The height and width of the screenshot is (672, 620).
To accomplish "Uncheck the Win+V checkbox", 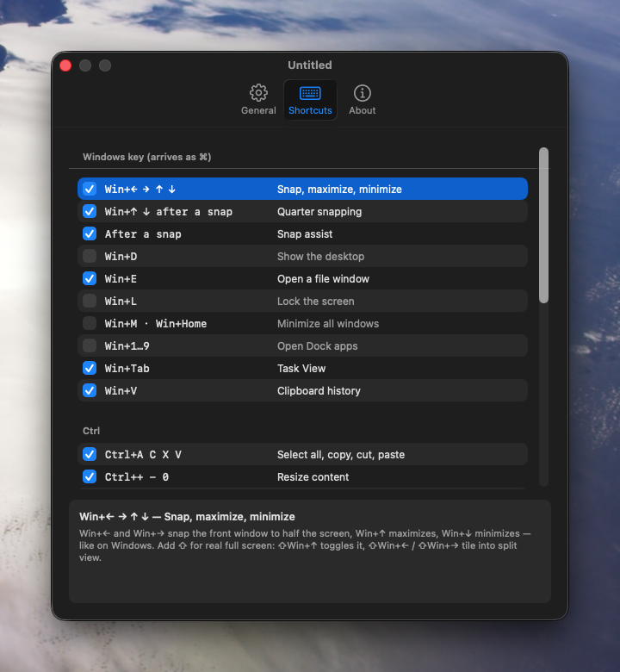I will point(90,390).
